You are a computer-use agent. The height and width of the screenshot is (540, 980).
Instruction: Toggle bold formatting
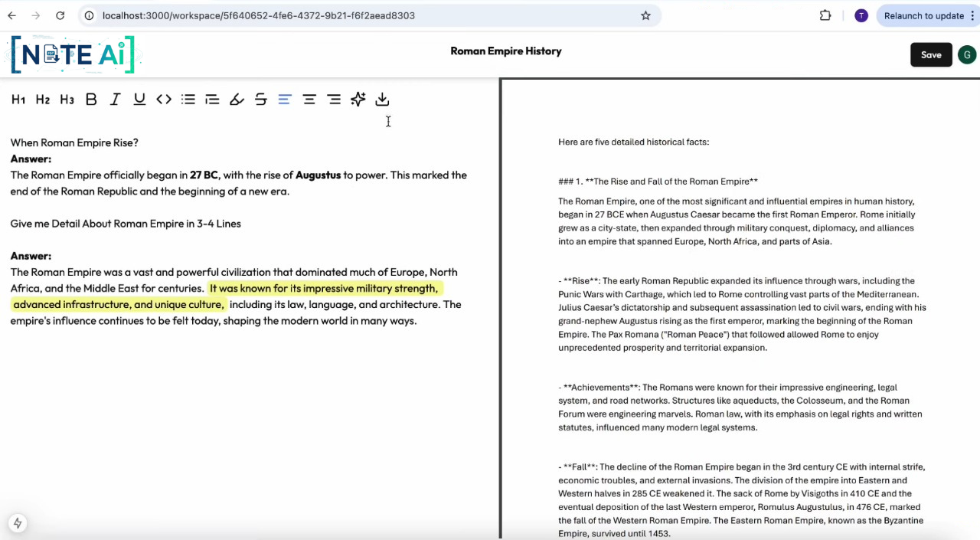[91, 100]
